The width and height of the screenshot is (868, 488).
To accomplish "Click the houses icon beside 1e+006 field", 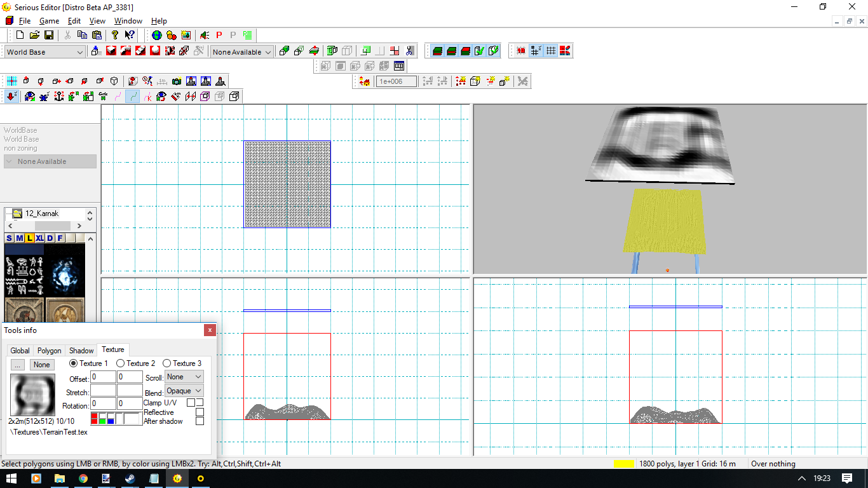I will (365, 81).
